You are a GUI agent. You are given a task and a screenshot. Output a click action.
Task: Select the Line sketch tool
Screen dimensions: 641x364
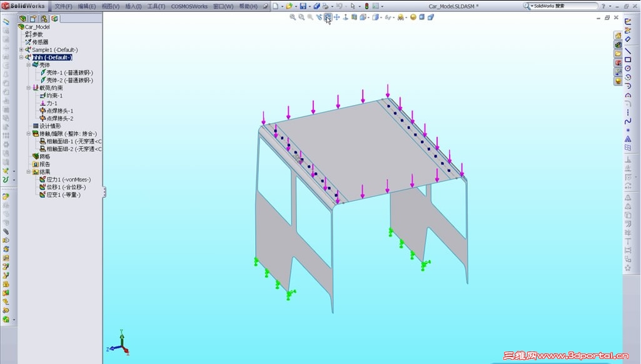tap(628, 51)
